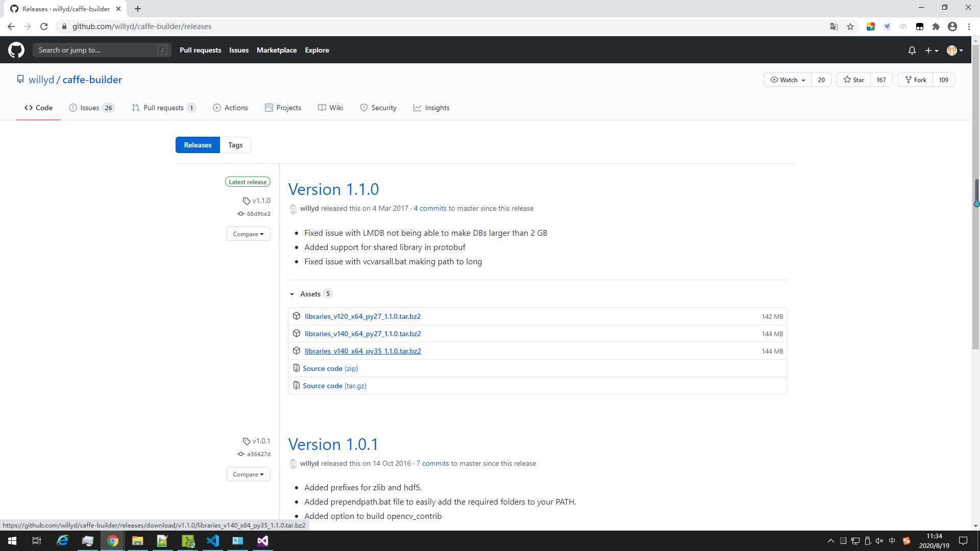
Task: Fork the caffe-builder repository
Action: 916,80
